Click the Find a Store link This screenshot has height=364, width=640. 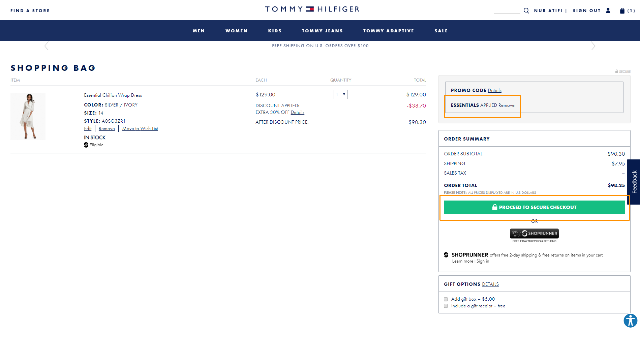click(x=30, y=11)
